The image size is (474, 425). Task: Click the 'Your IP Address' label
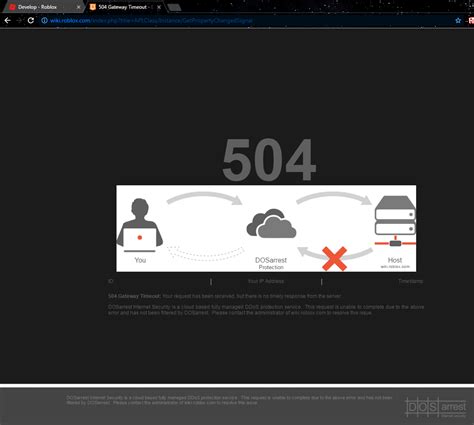266,281
